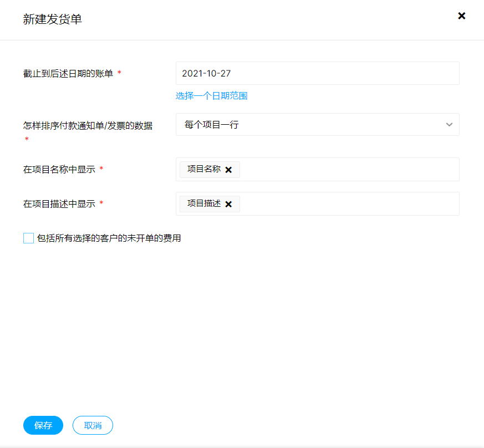Click the date field showing 2021-10-27

coord(317,73)
